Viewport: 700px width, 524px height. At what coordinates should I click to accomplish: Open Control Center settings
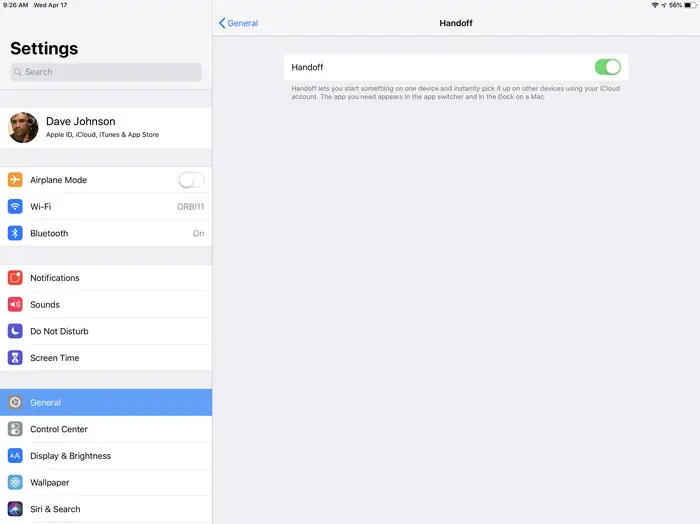coord(106,429)
